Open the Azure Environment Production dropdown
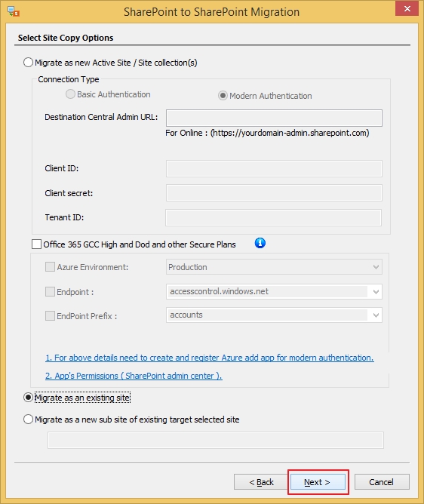424x504 pixels. [274, 267]
